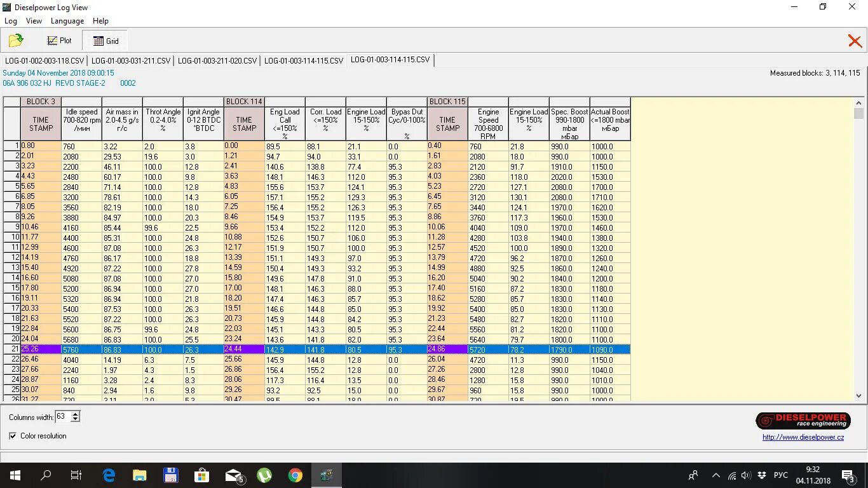Switch to the Grid view
The image size is (868, 488).
pos(105,41)
